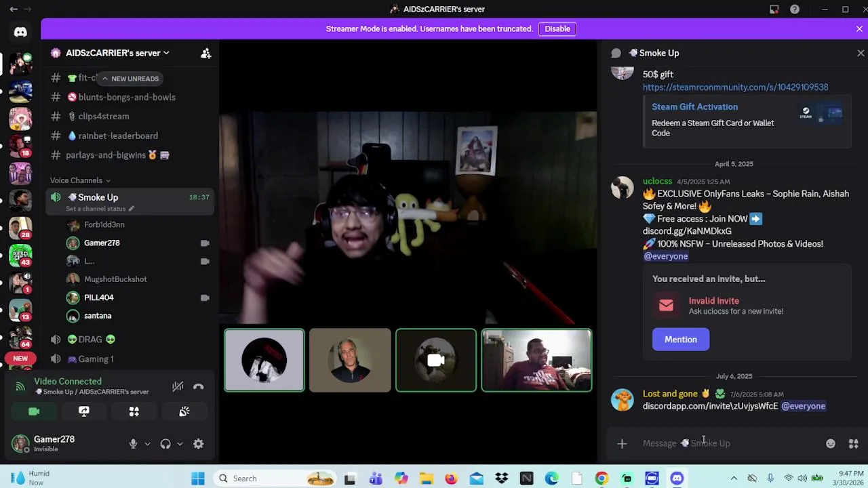This screenshot has width=868, height=488.
Task: Join the DRAG voice channel
Action: [92, 340]
